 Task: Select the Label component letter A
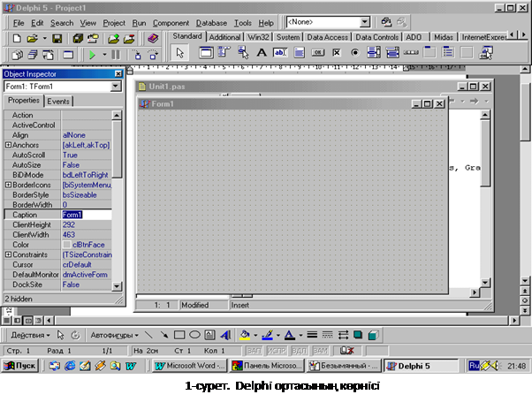tap(262, 53)
